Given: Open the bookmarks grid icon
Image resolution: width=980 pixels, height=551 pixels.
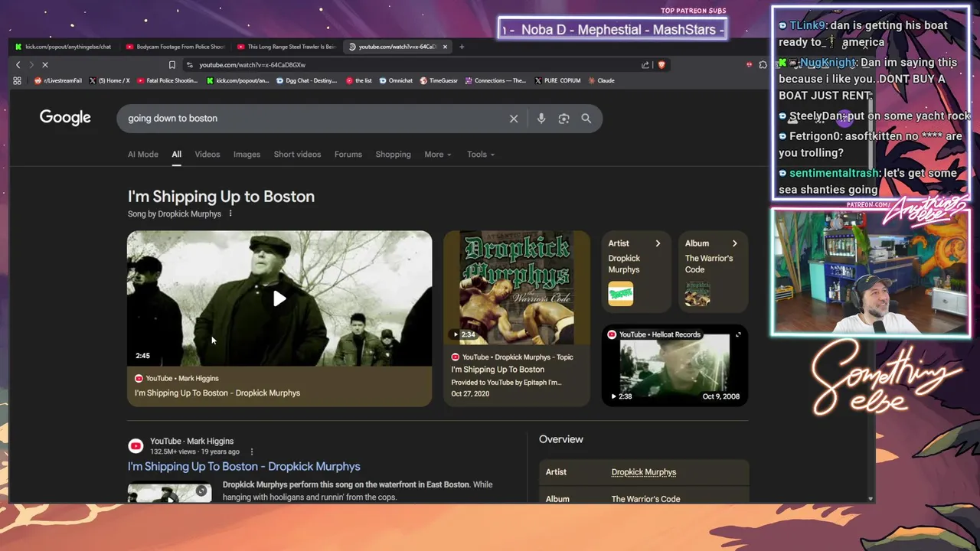Looking at the screenshot, I should tap(17, 80).
